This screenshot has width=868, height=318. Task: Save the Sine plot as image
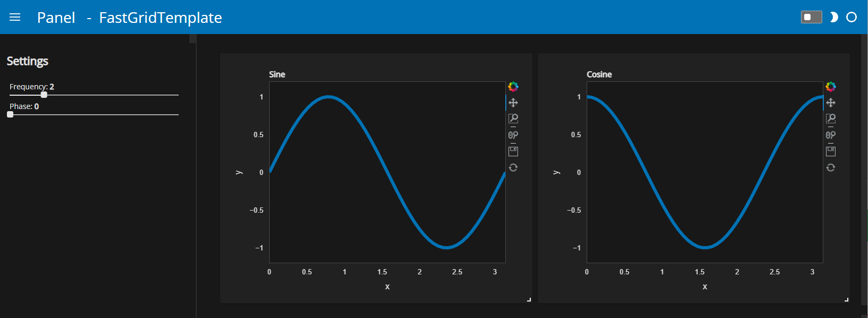[513, 152]
